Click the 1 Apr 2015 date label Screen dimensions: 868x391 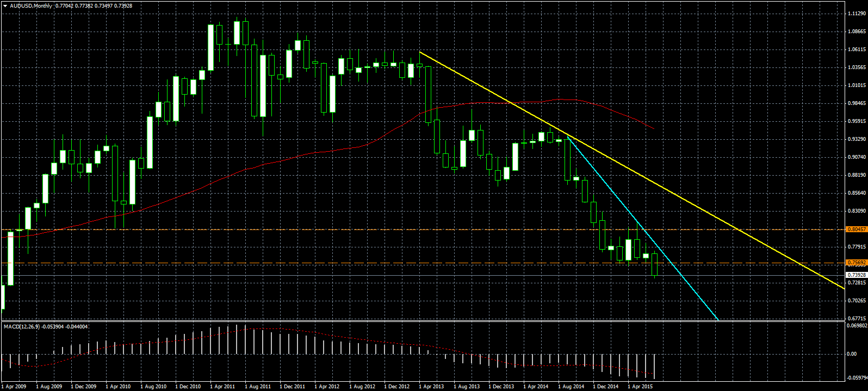(640, 387)
